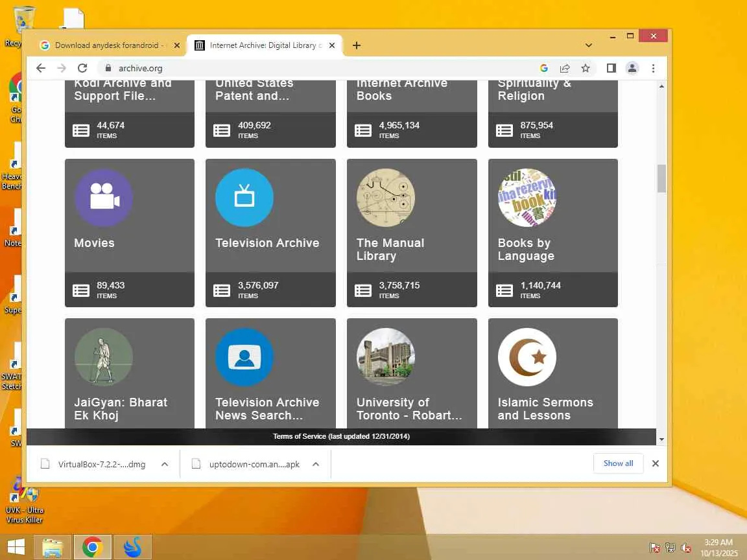Screen dimensions: 747x560
Task: Open Chrome three-dot menu
Action: (x=653, y=68)
